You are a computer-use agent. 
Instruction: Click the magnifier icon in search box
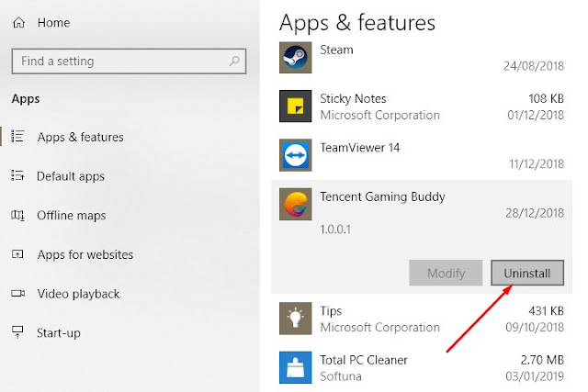[234, 61]
